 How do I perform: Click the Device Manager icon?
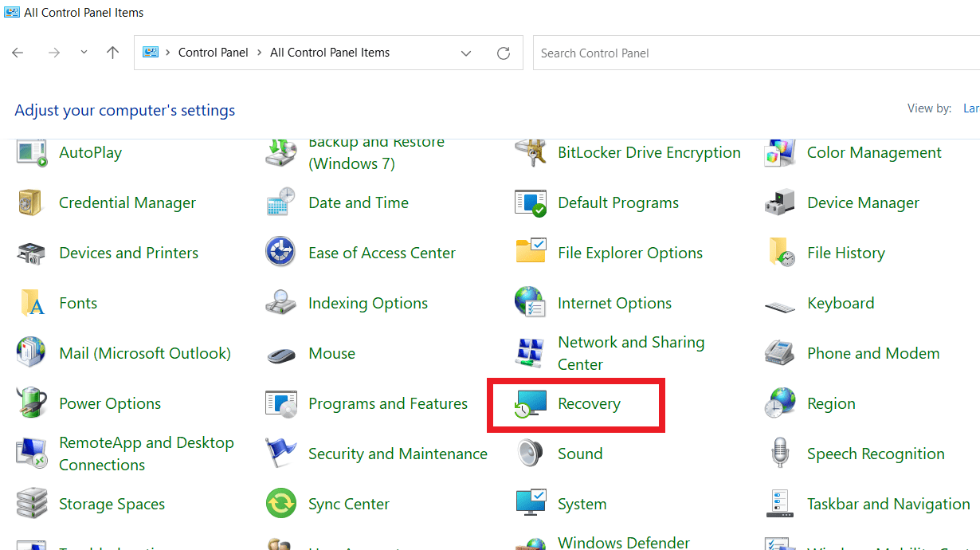click(x=779, y=203)
